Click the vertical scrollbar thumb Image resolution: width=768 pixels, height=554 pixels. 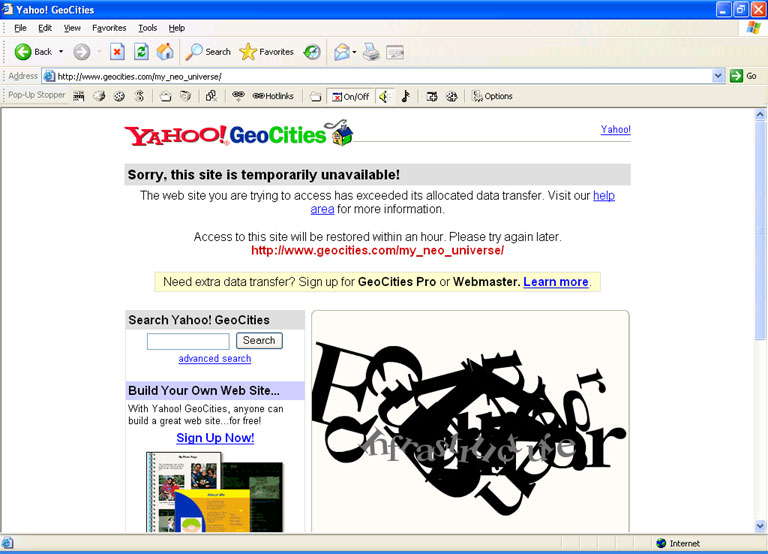[760, 230]
